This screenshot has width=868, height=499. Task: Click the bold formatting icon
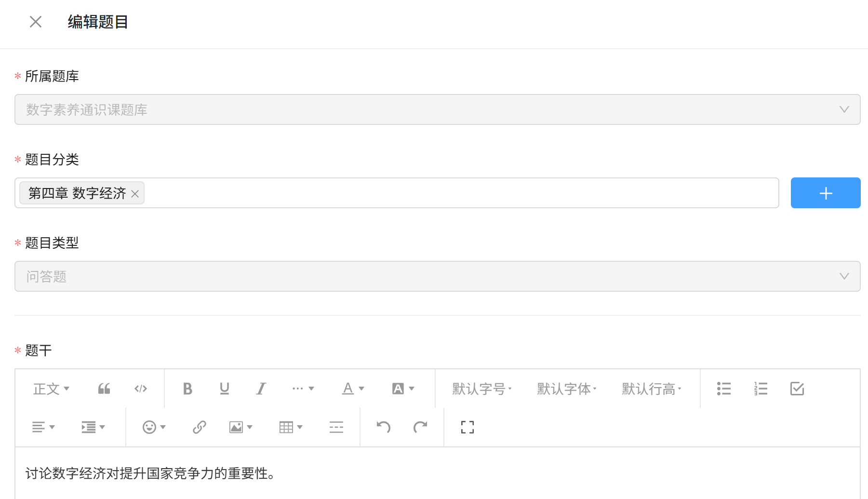pyautogui.click(x=187, y=389)
